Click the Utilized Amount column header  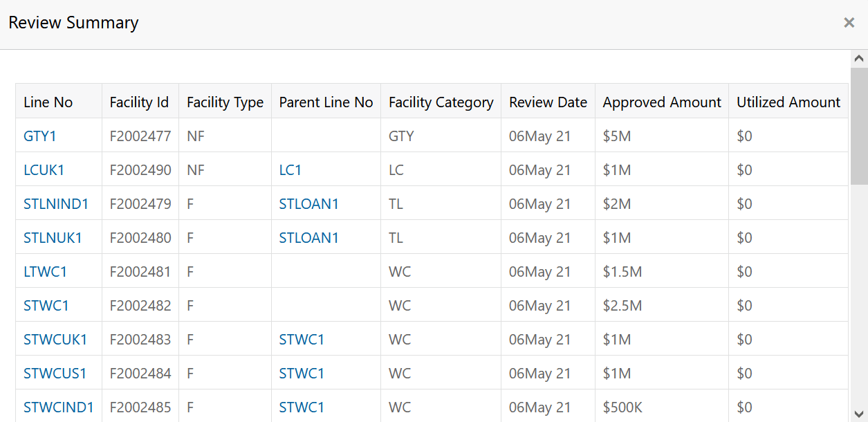click(x=788, y=102)
